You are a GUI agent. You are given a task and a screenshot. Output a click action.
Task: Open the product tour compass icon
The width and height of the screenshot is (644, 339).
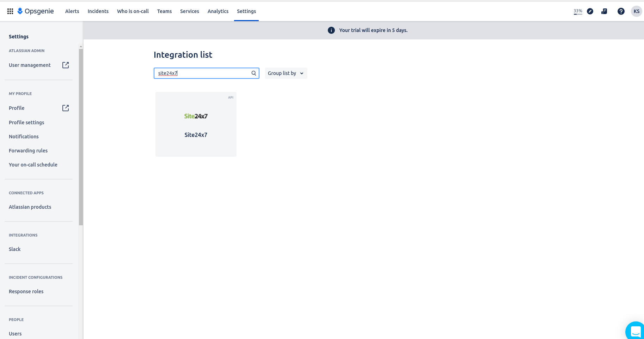coord(590,11)
